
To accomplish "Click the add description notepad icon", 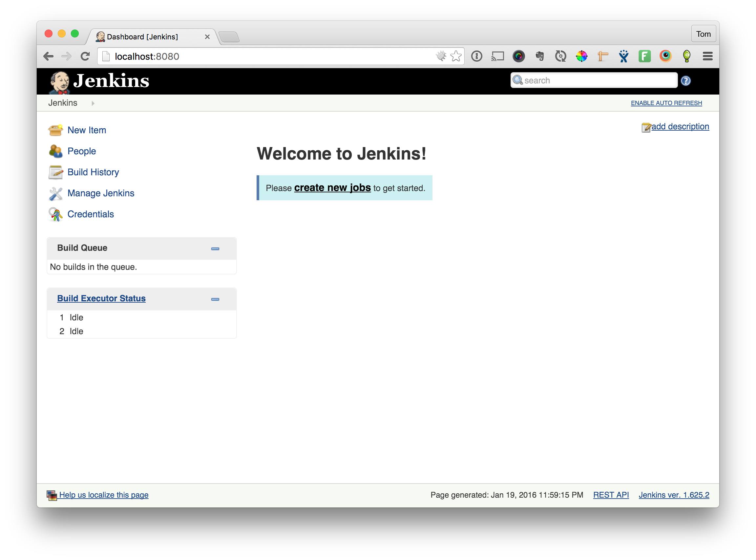I will 646,127.
